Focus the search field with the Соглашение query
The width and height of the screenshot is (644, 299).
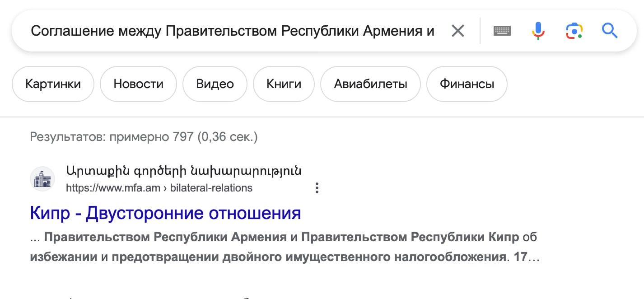tap(233, 31)
